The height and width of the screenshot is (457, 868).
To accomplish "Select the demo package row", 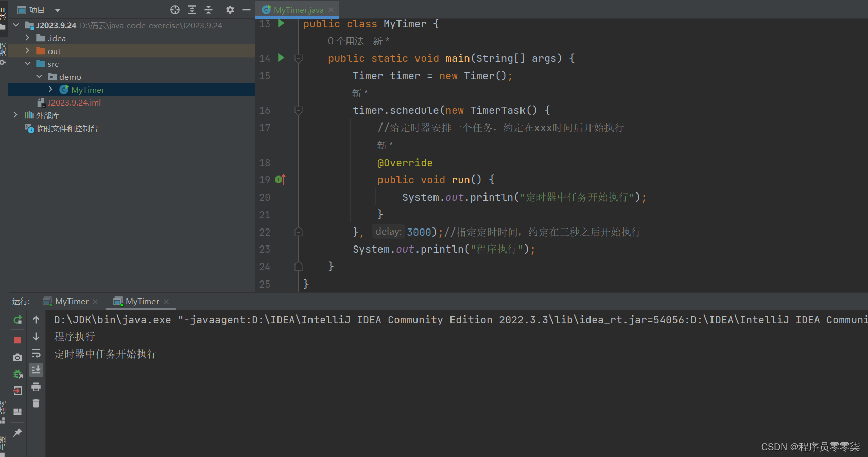I will 132,77.
